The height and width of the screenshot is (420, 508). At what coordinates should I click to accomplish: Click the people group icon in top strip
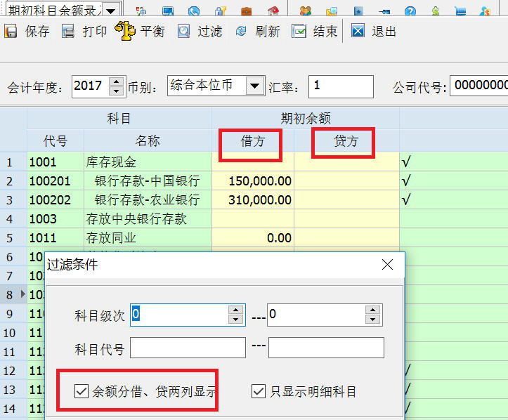point(305,11)
